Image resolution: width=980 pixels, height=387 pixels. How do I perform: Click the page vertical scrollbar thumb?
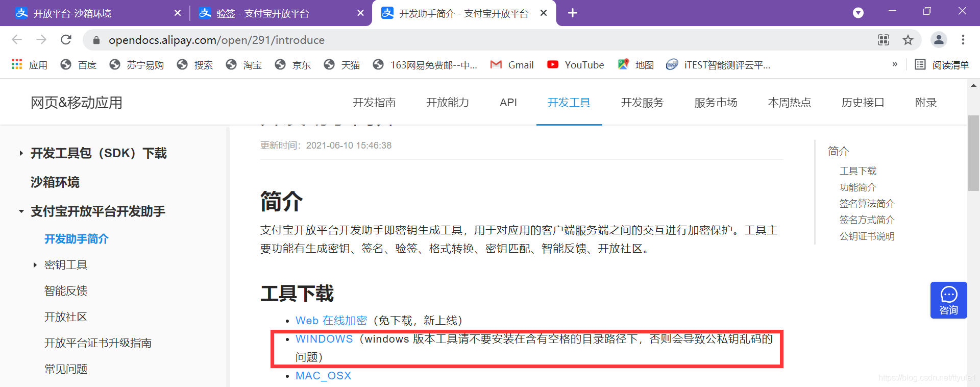point(973,153)
